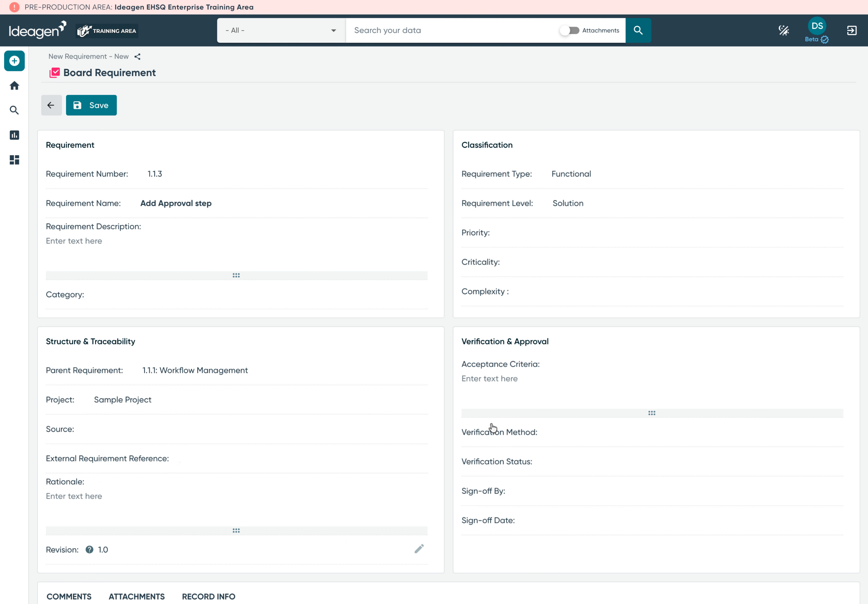Screen dimensions: 868x604
Task: Open the sidebar search icon
Action: point(14,110)
